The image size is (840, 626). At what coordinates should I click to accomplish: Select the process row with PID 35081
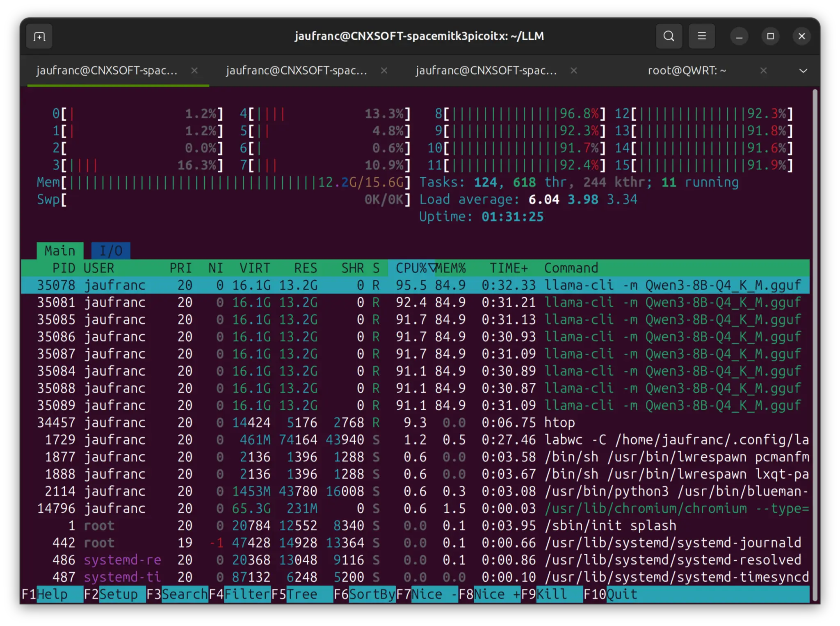tap(415, 302)
